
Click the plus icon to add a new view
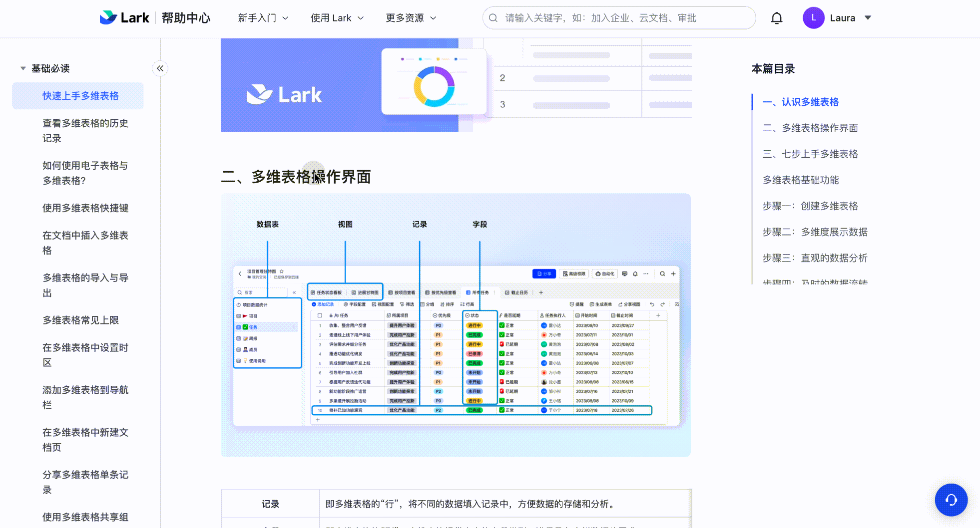click(541, 292)
